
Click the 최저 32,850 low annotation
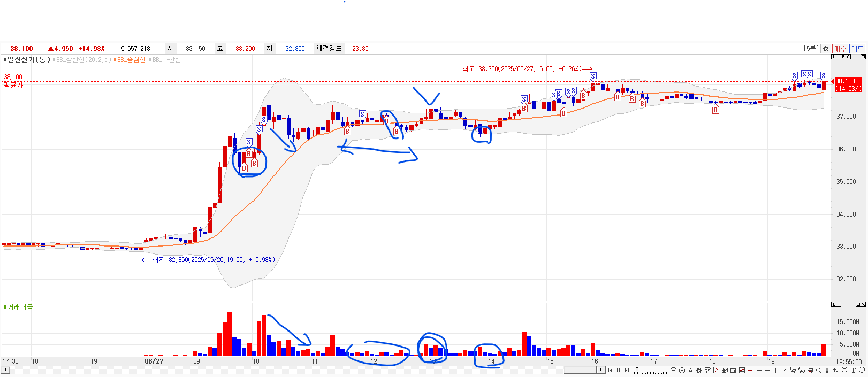pos(208,259)
